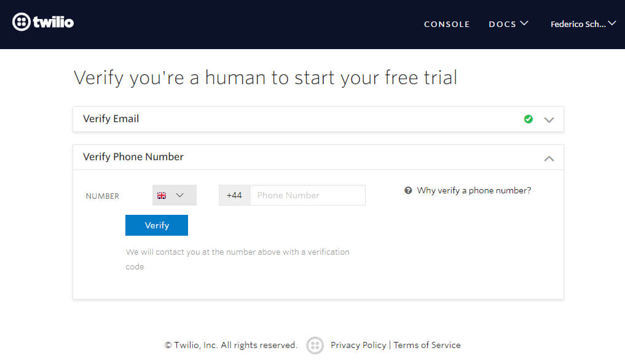Focus the Phone Number input field
This screenshot has width=625, height=364.
point(307,195)
